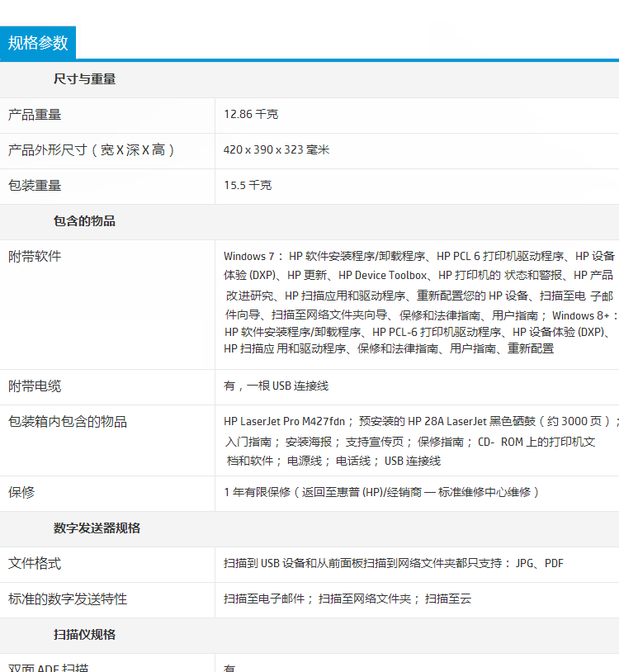The image size is (619, 672).
Task: Click the 文件格式 label
Action: pyautogui.click(x=35, y=564)
